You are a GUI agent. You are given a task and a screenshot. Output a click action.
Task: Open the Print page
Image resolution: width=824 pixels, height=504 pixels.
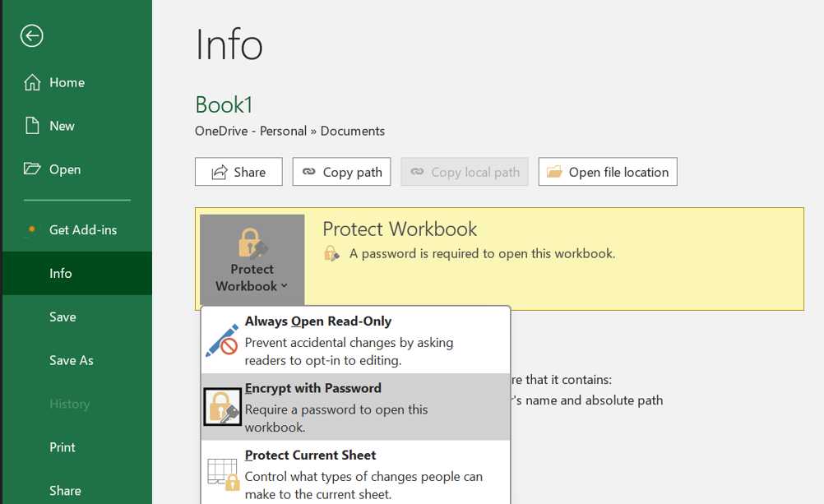62,447
